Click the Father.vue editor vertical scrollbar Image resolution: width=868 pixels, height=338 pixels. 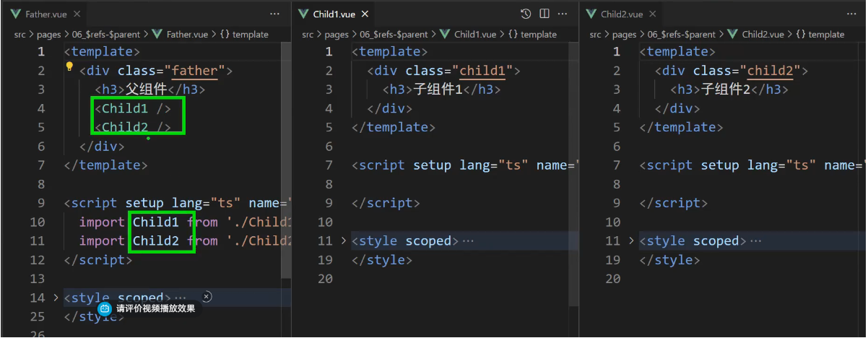pos(286,159)
